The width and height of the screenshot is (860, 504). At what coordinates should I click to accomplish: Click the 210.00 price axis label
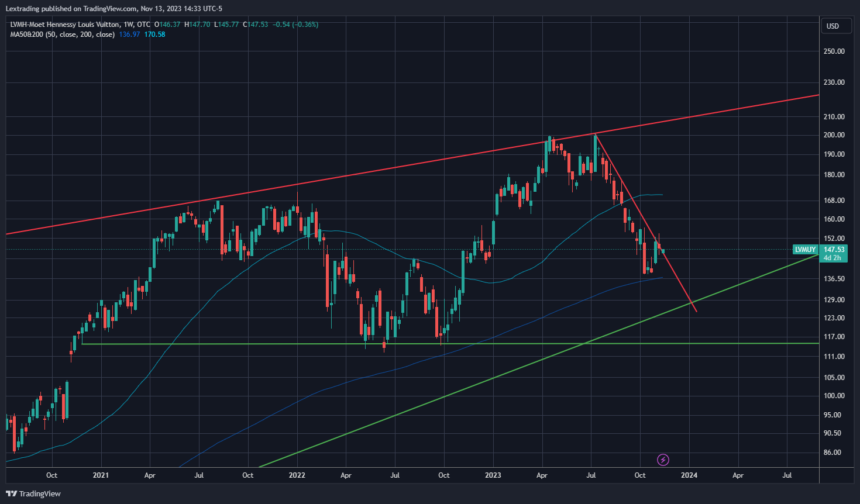click(834, 117)
